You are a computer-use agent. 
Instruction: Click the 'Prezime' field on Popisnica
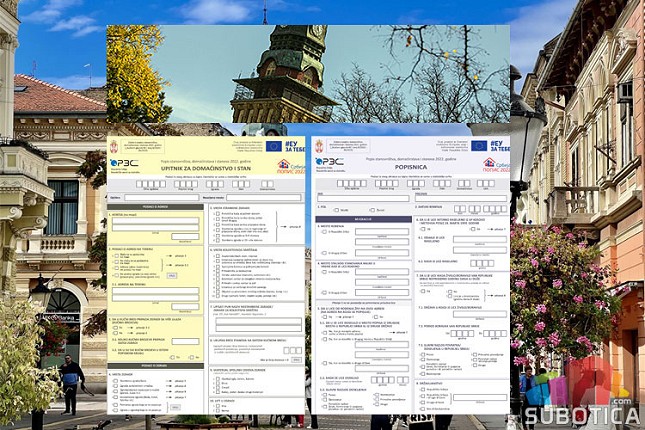460,196
